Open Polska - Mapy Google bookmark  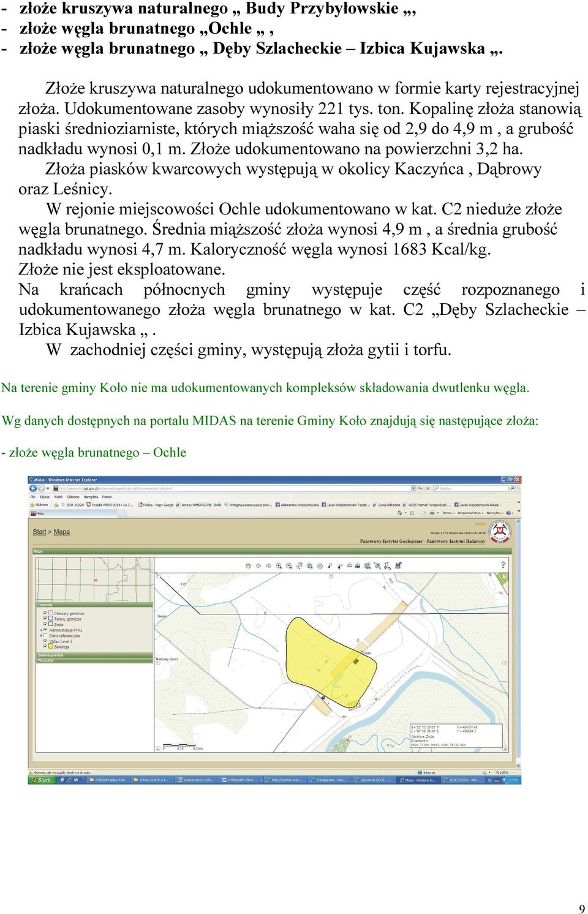[155, 505]
